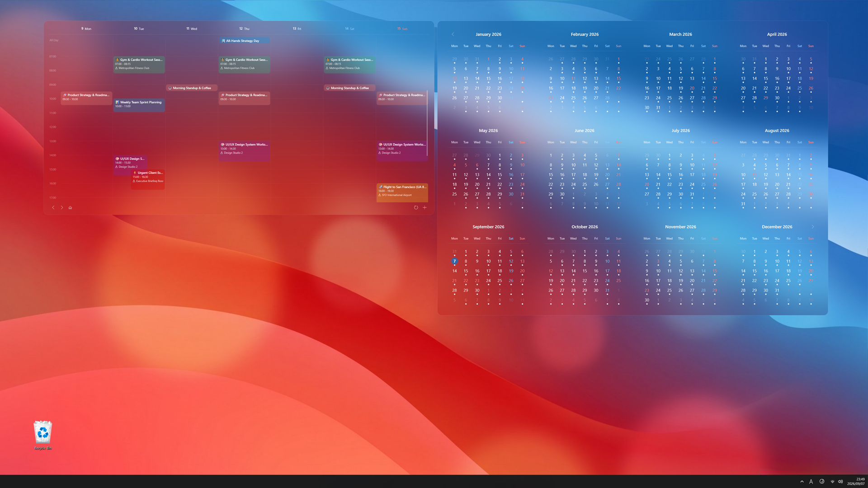
Task: Open Flight to San Francisco event
Action: tap(402, 193)
